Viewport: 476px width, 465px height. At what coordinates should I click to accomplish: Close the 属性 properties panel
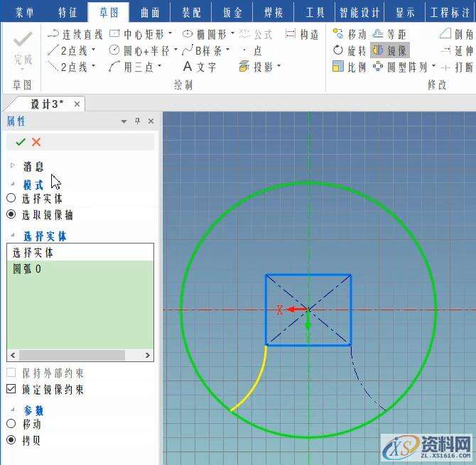click(151, 121)
